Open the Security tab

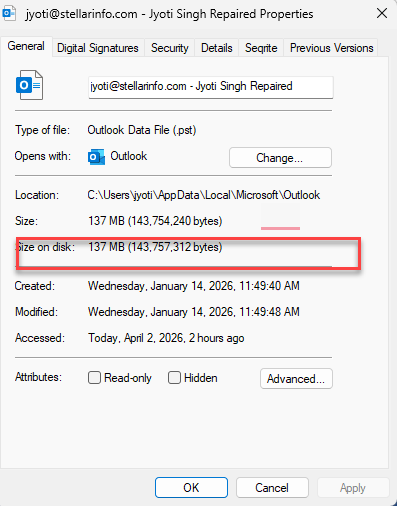170,48
